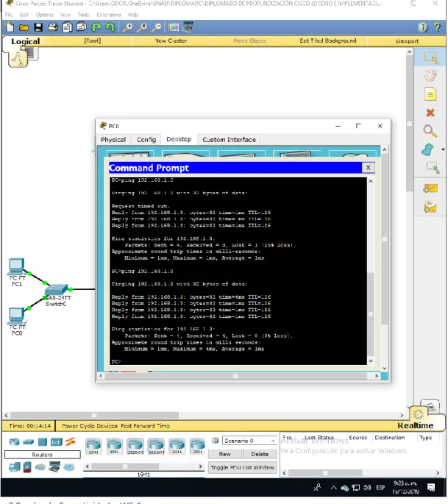Select the Add Complex PDU envelope

430,207
